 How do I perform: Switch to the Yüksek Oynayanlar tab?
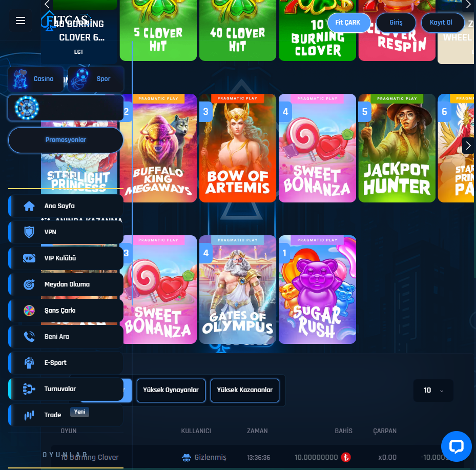(x=171, y=390)
